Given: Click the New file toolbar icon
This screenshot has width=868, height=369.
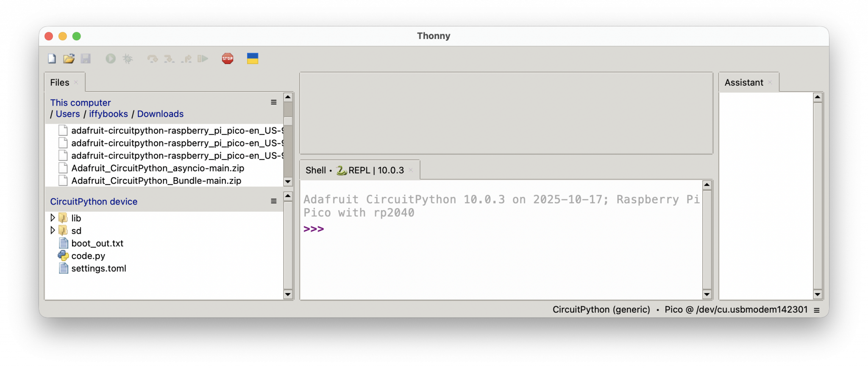Looking at the screenshot, I should coord(52,59).
